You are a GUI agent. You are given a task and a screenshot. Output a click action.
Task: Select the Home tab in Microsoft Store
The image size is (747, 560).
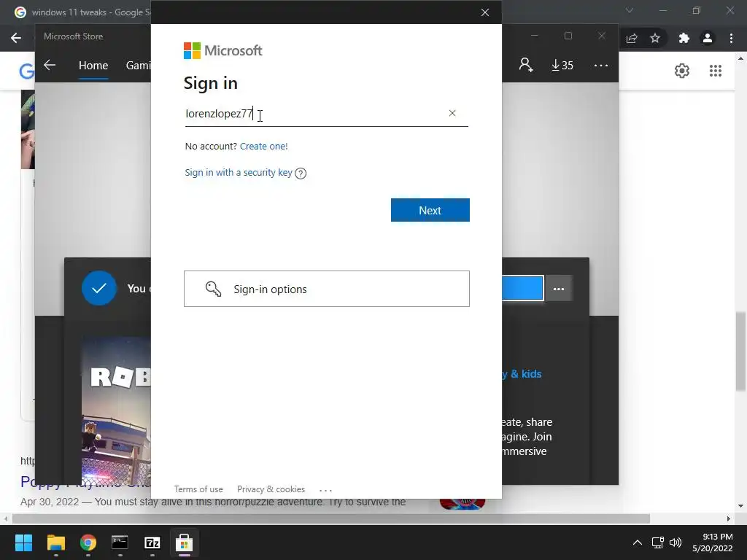(x=93, y=65)
